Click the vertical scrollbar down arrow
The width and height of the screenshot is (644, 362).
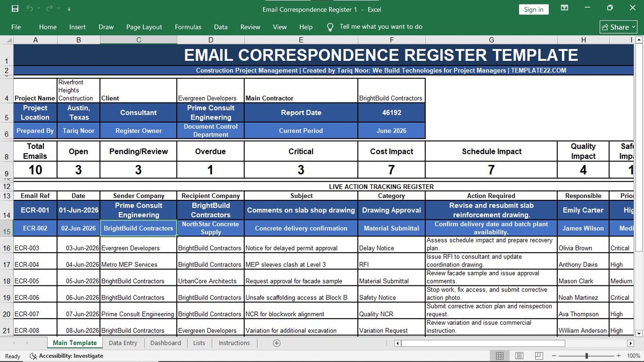[639, 334]
